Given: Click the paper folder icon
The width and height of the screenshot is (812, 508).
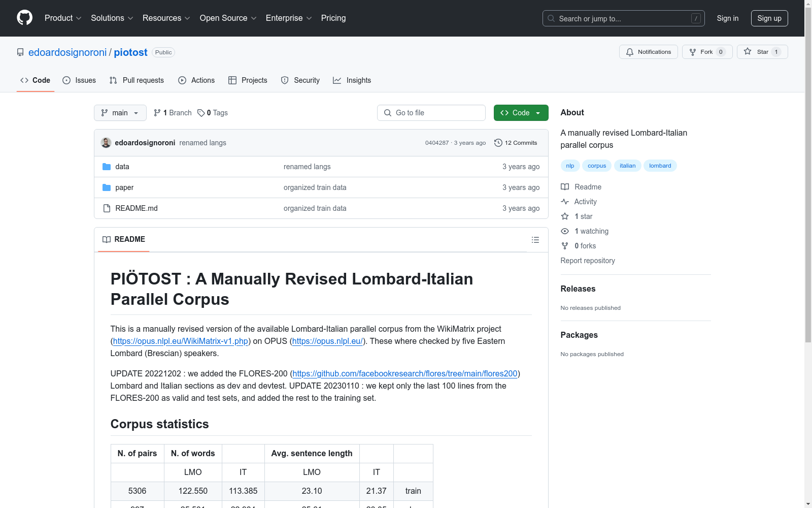Looking at the screenshot, I should (x=107, y=187).
